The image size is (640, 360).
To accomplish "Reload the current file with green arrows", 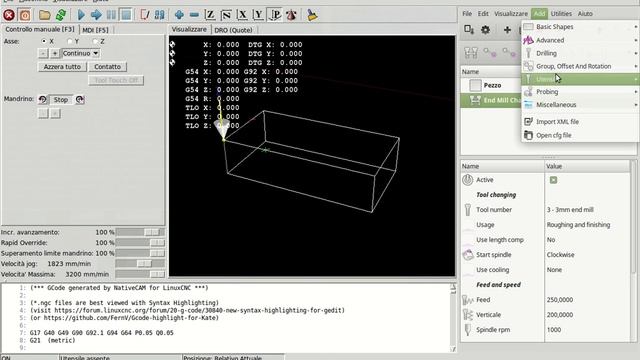I will pos(61,15).
